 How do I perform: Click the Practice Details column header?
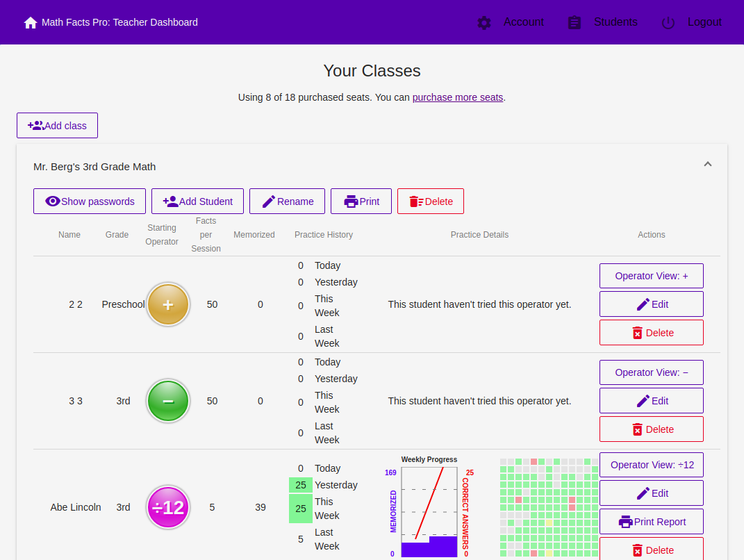tap(479, 234)
